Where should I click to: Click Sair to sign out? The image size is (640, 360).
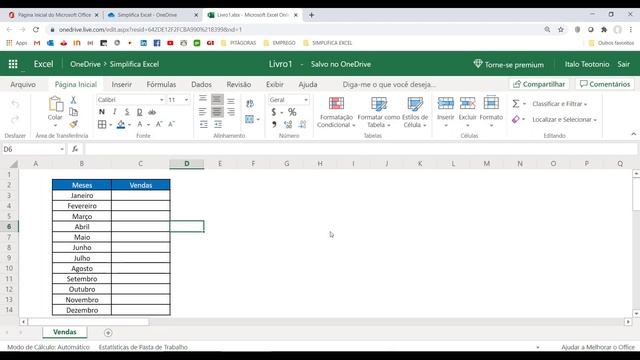[x=623, y=64]
